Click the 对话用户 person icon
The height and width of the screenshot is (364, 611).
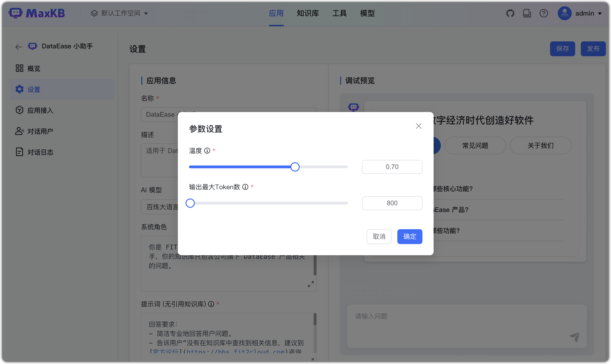[x=19, y=131]
